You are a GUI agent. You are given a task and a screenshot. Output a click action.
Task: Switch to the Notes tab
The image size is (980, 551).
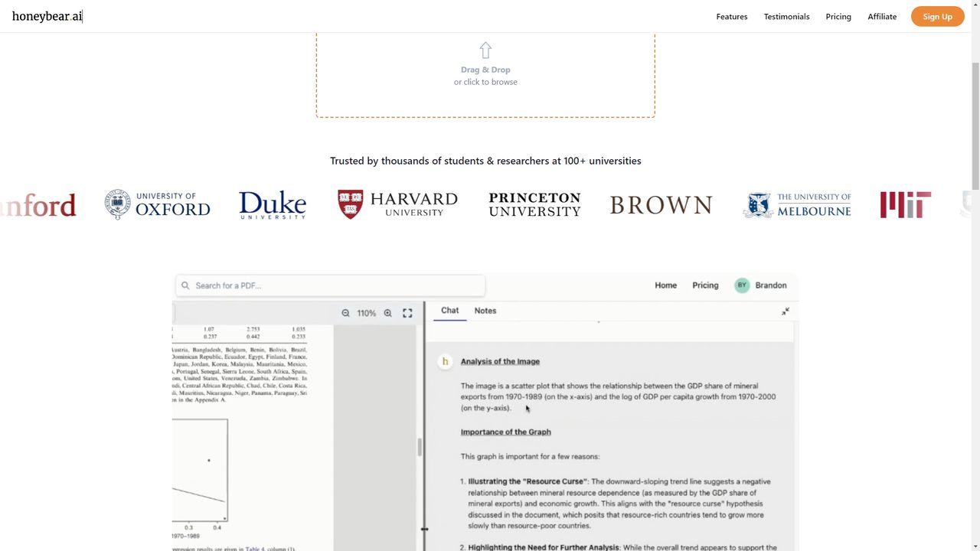tap(485, 311)
